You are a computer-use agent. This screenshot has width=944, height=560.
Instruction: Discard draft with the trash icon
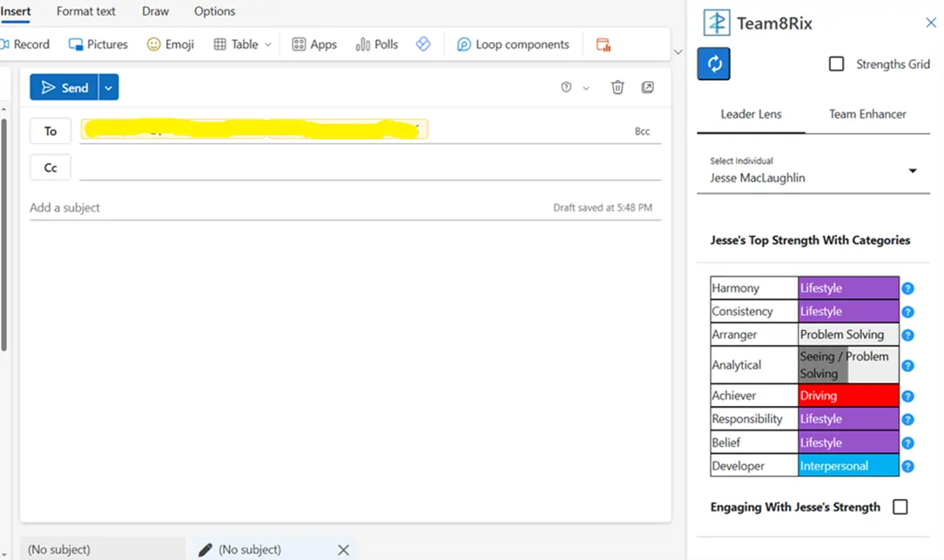[617, 87]
